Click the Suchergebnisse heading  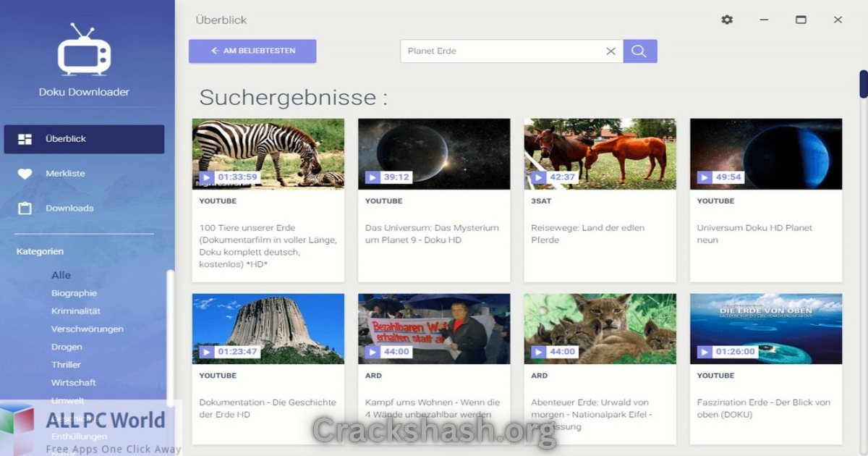click(293, 98)
